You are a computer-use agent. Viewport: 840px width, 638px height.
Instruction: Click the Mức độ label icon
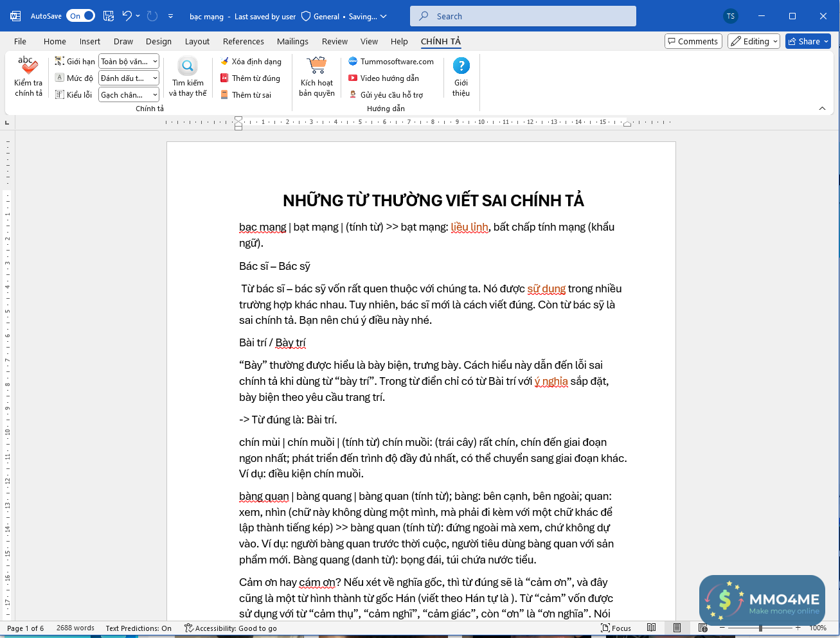[60, 78]
